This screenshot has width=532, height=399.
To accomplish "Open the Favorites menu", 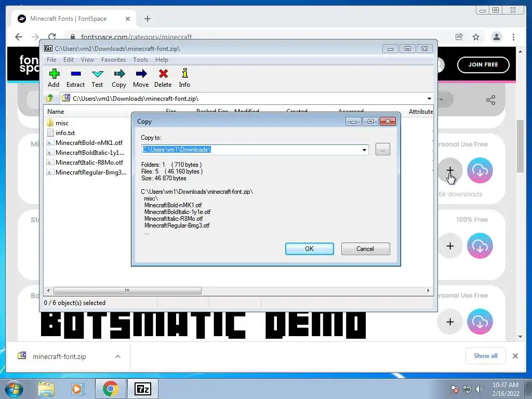I will point(114,60).
